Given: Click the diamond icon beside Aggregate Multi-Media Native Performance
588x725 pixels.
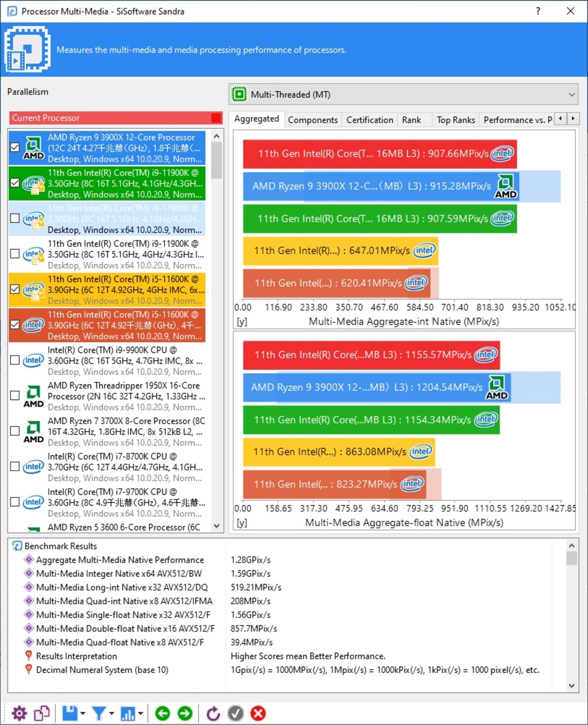Looking at the screenshot, I should pos(29,560).
